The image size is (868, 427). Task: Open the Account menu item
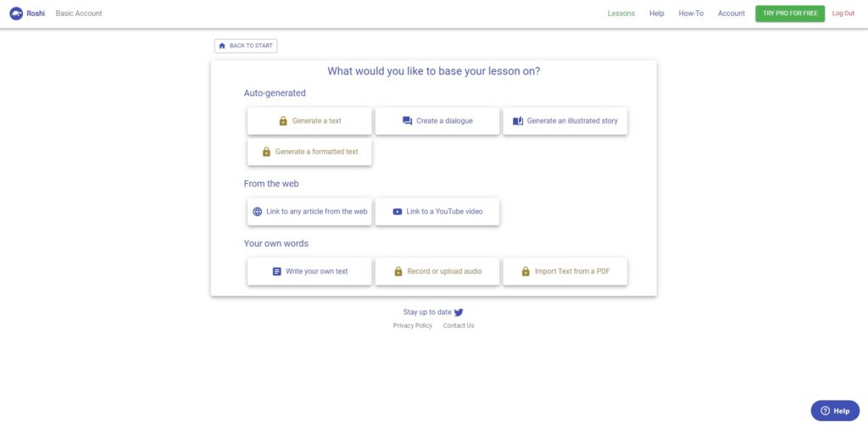pyautogui.click(x=732, y=14)
